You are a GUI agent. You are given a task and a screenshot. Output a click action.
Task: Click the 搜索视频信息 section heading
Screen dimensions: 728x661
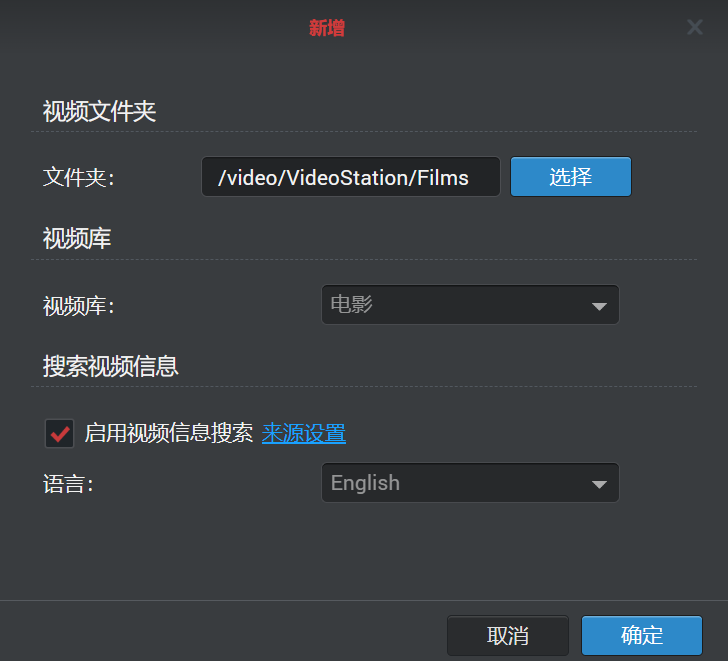pyautogui.click(x=110, y=366)
